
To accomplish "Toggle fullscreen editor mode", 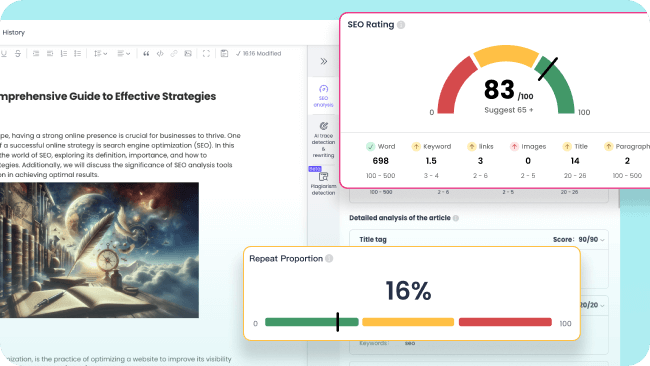I will pos(206,53).
